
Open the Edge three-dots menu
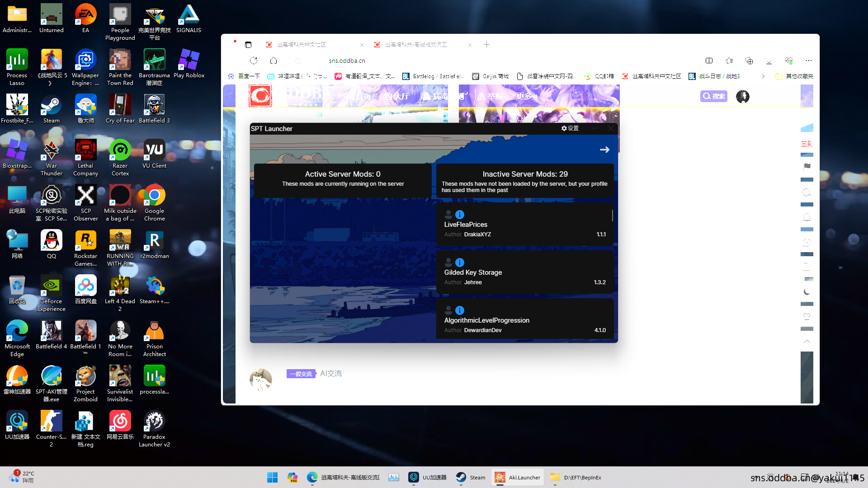pos(809,61)
